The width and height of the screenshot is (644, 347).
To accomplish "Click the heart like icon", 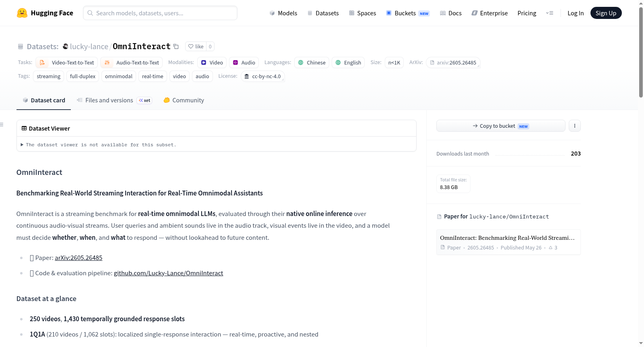I will (191, 46).
